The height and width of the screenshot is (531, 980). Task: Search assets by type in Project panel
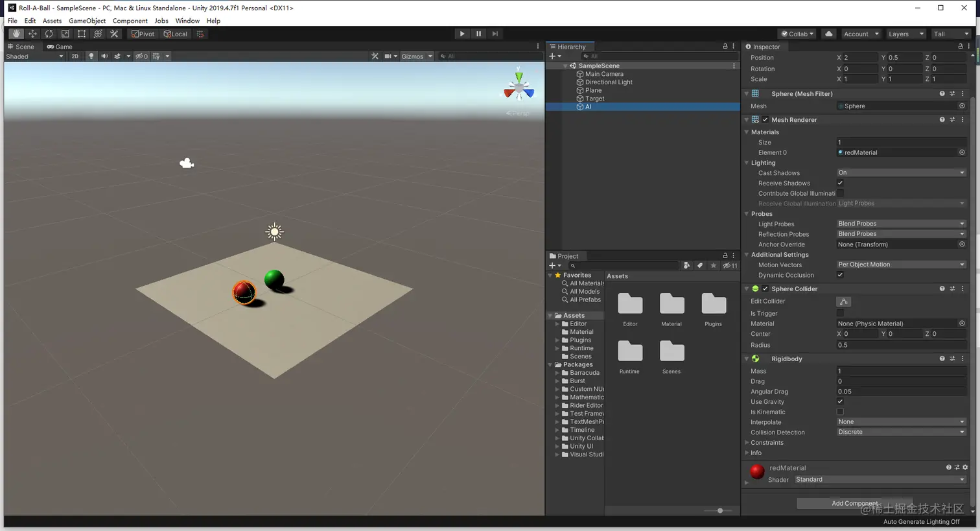687,265
